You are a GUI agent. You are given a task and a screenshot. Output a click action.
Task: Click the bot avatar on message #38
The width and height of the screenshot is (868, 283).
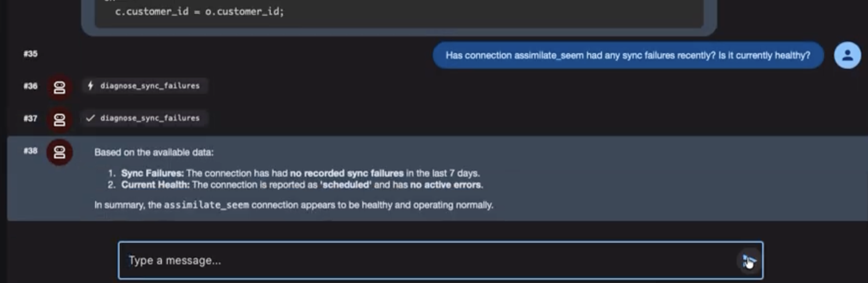[59, 152]
